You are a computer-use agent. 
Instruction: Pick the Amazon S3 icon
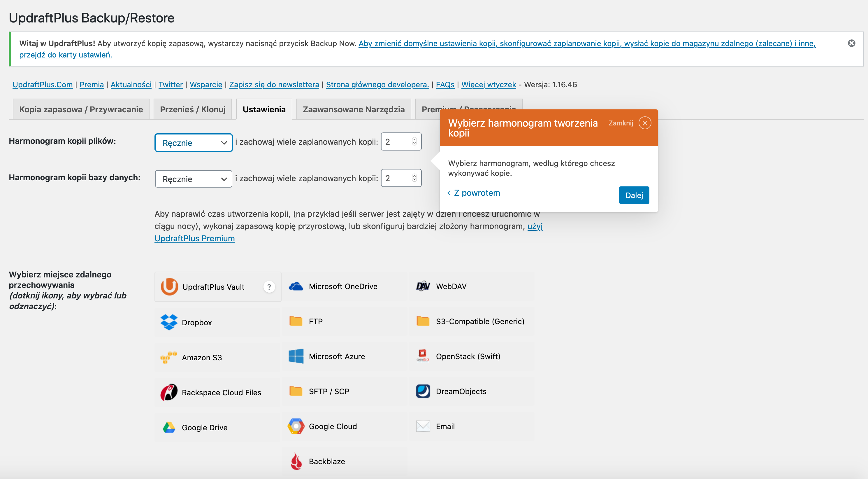[x=168, y=357]
